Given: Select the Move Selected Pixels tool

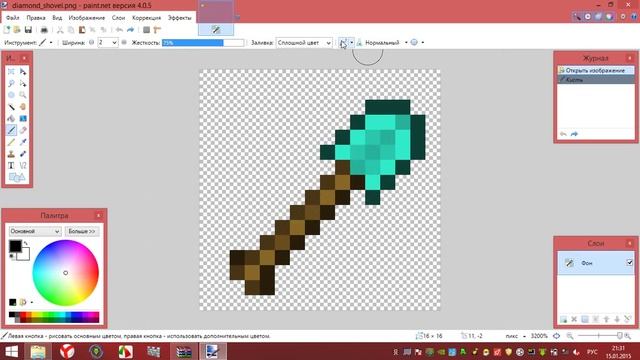Looking at the screenshot, I should (x=23, y=71).
